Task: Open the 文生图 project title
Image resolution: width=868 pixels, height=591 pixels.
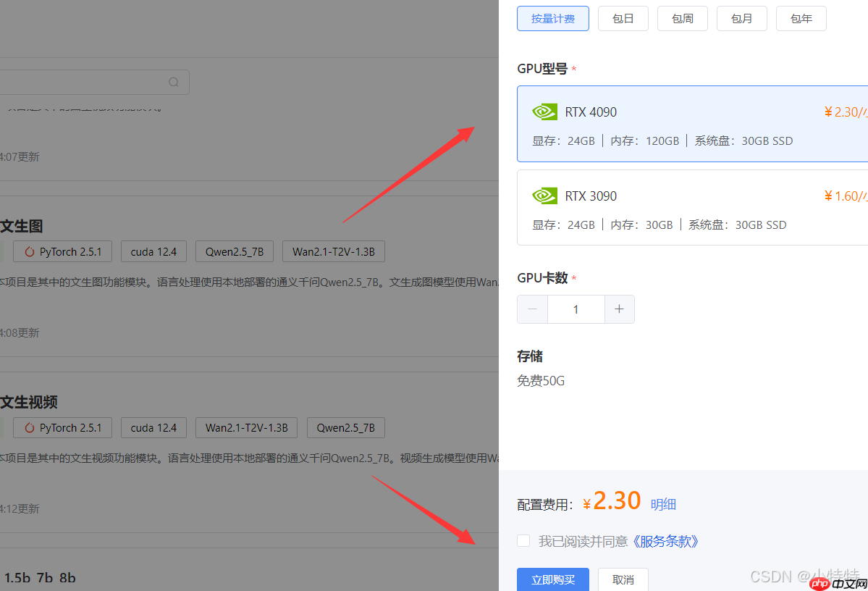Action: tap(22, 226)
